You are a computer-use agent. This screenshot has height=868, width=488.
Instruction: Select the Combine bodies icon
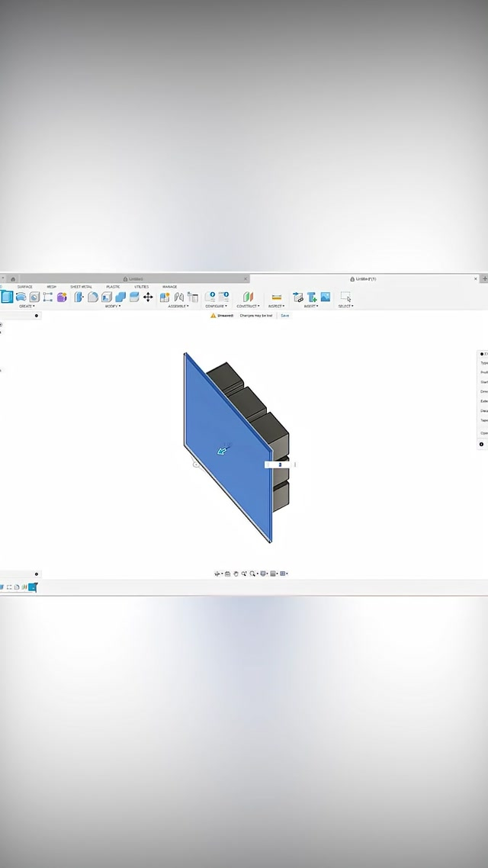click(120, 297)
